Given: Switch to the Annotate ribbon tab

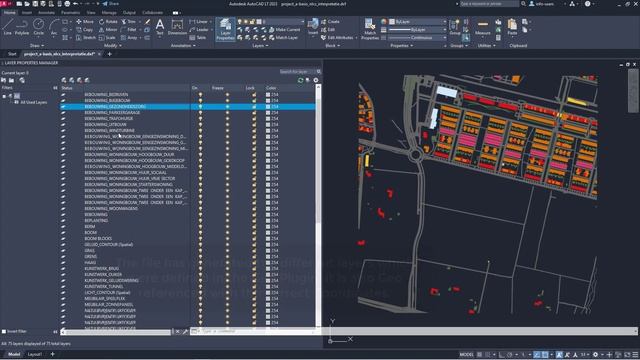Looking at the screenshot, I should (x=46, y=13).
